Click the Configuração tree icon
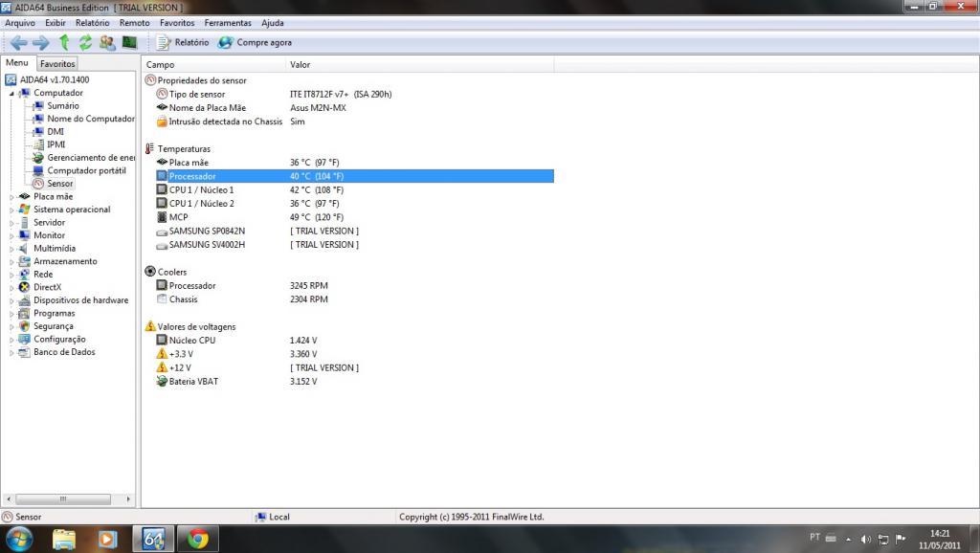 [x=24, y=340]
